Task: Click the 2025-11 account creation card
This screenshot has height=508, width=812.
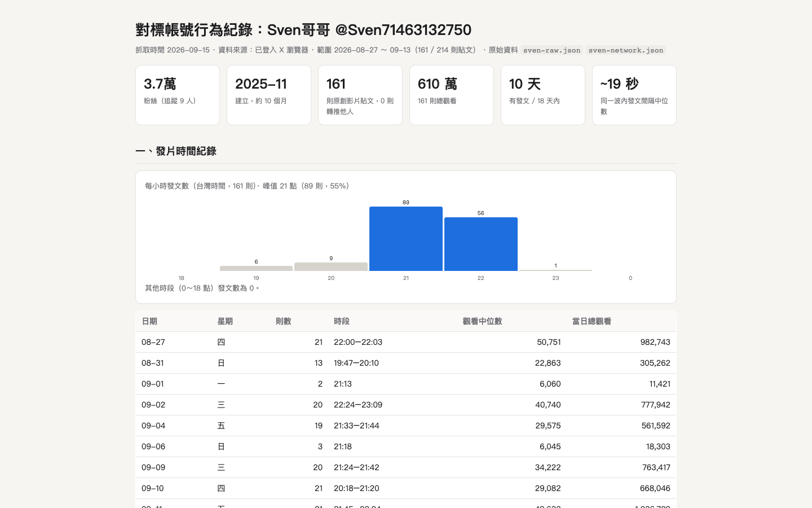Action: click(x=269, y=95)
